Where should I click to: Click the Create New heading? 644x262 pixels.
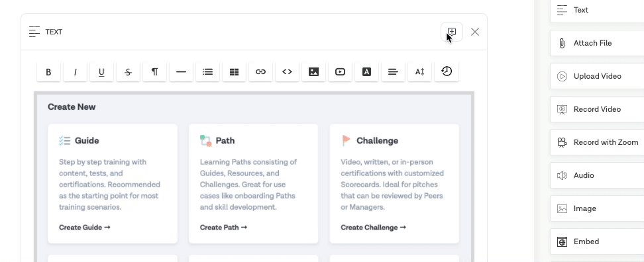click(x=72, y=107)
